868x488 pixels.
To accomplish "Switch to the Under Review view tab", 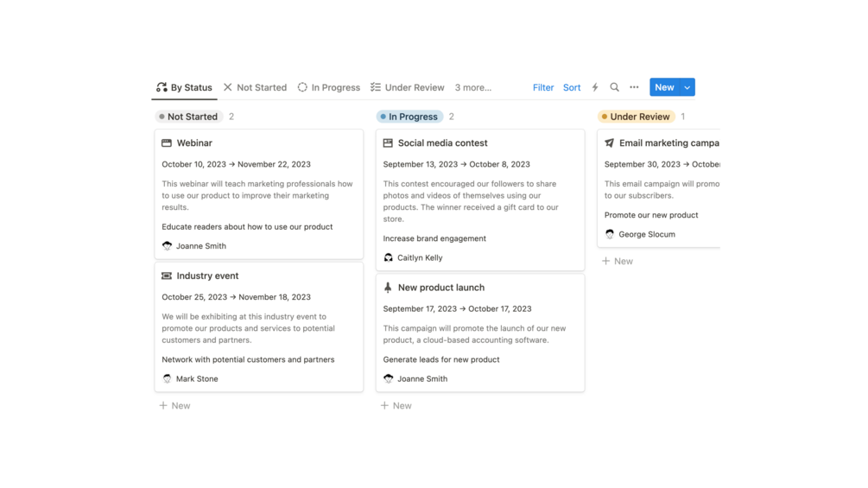I will tap(408, 87).
